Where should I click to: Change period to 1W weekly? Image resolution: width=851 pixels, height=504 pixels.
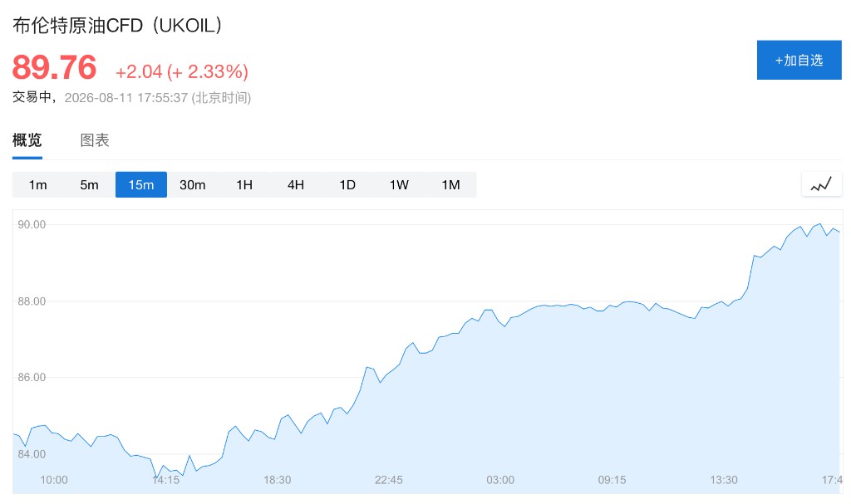pos(399,185)
